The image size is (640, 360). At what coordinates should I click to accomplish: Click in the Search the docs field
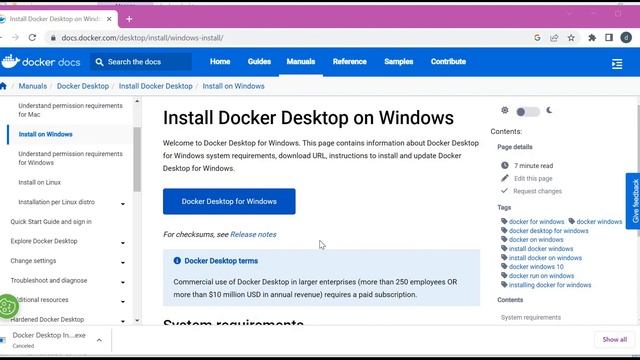tap(141, 62)
